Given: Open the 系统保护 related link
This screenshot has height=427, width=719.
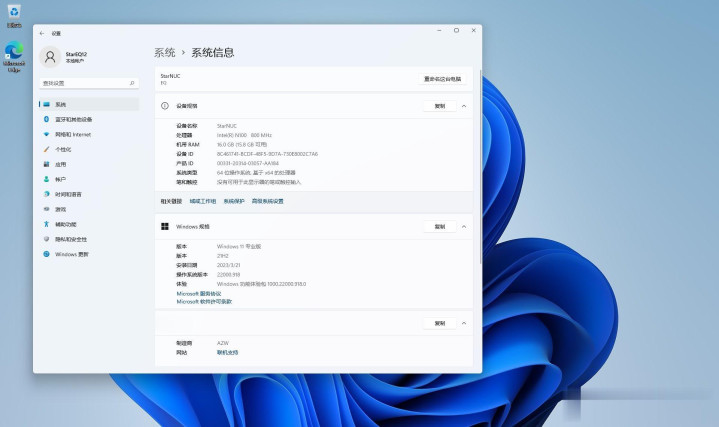Looking at the screenshot, I should [x=234, y=201].
